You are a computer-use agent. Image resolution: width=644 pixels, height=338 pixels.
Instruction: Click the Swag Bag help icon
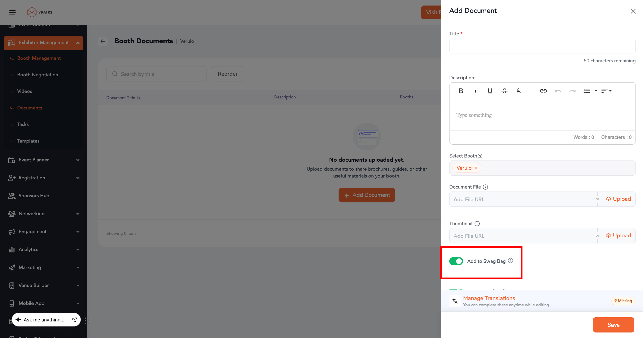point(511,261)
